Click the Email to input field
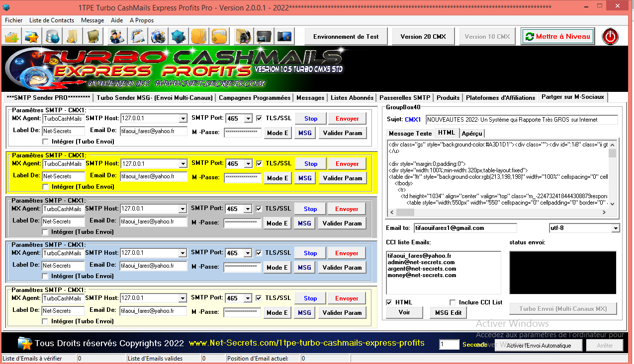634x364 pixels. pyautogui.click(x=465, y=228)
